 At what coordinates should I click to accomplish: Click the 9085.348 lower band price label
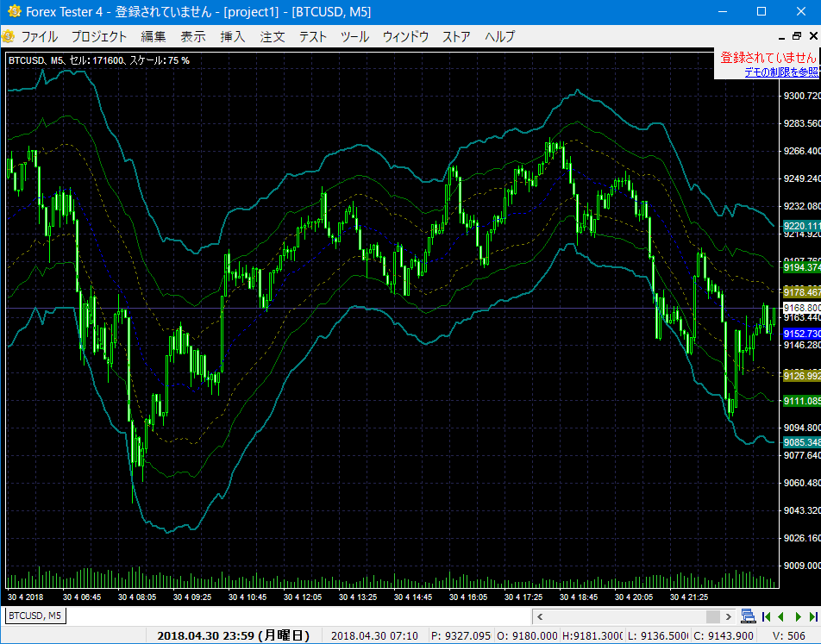point(802,442)
